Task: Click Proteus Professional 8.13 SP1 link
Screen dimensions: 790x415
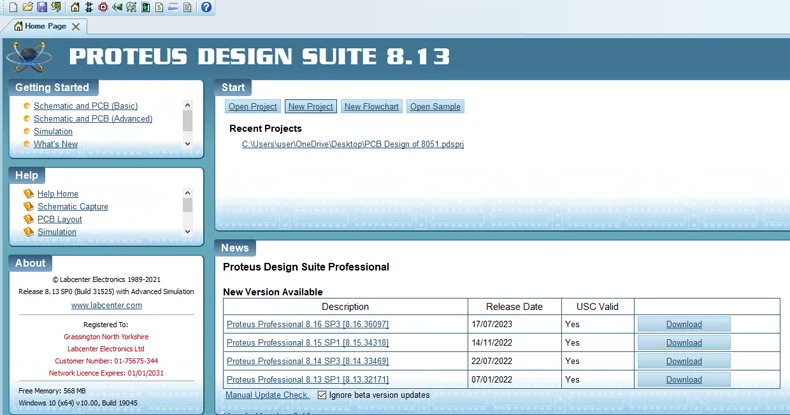Action: pos(307,380)
